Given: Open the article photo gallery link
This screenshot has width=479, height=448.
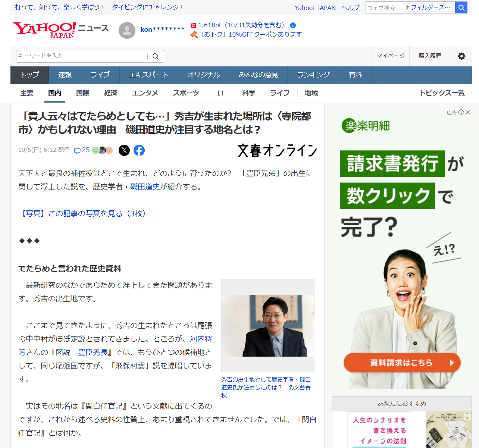Looking at the screenshot, I should point(83,213).
